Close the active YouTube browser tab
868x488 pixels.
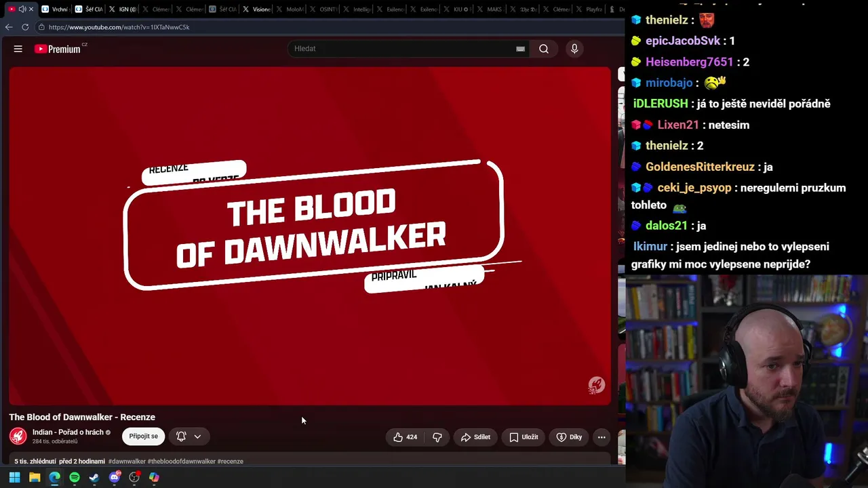(31, 9)
